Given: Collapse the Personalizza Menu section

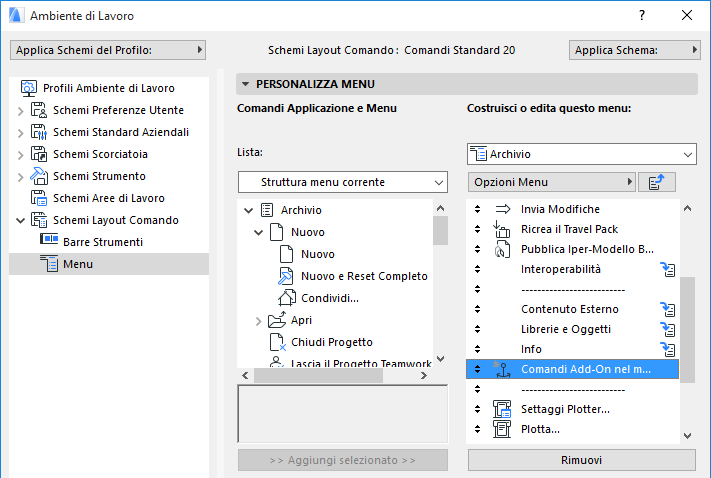Looking at the screenshot, I should pyautogui.click(x=244, y=85).
